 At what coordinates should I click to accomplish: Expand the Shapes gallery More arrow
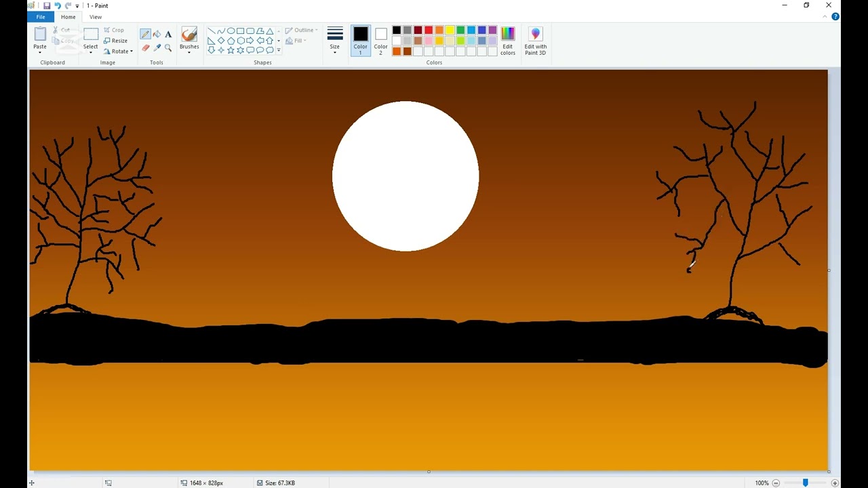pyautogui.click(x=279, y=50)
